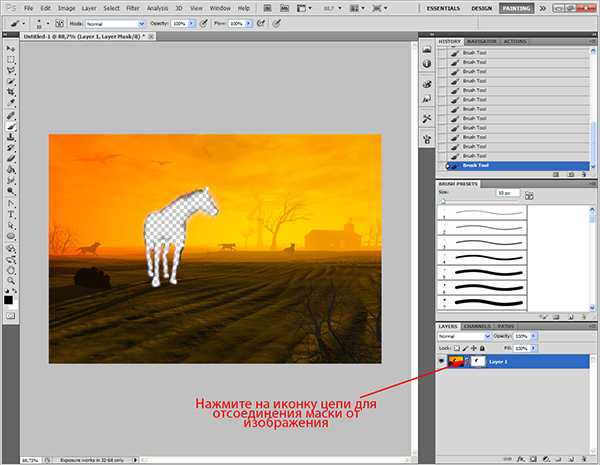Switch to Essentials workspace
This screenshot has width=600, height=465.
click(443, 8)
